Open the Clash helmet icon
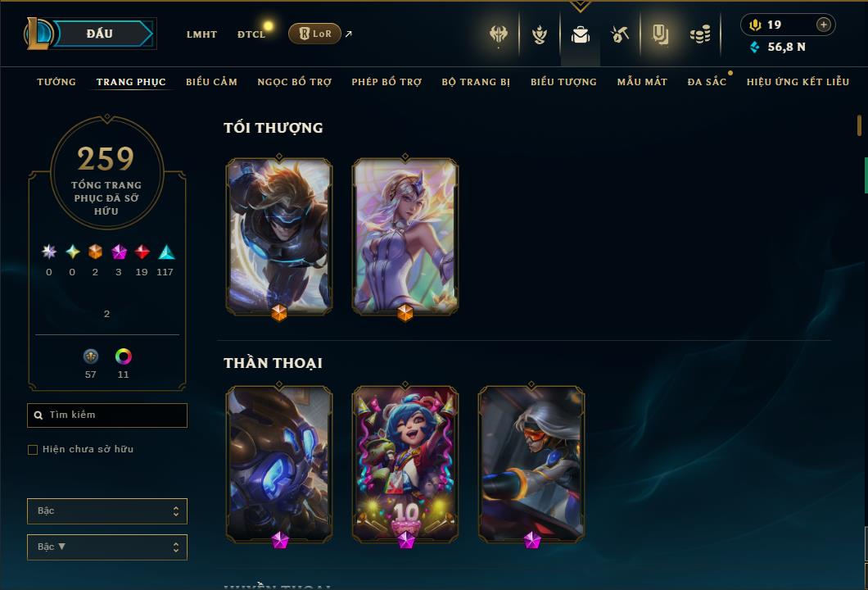The height and width of the screenshot is (590, 868). tap(499, 34)
